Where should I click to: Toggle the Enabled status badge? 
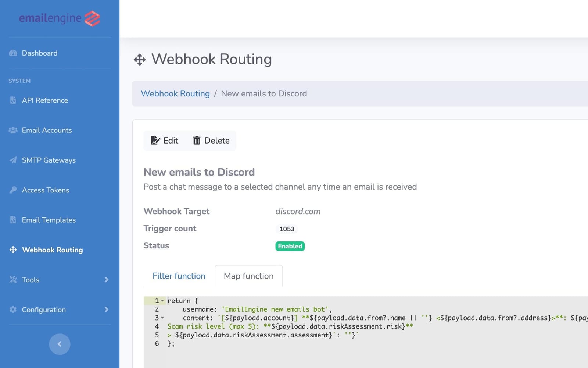290,246
